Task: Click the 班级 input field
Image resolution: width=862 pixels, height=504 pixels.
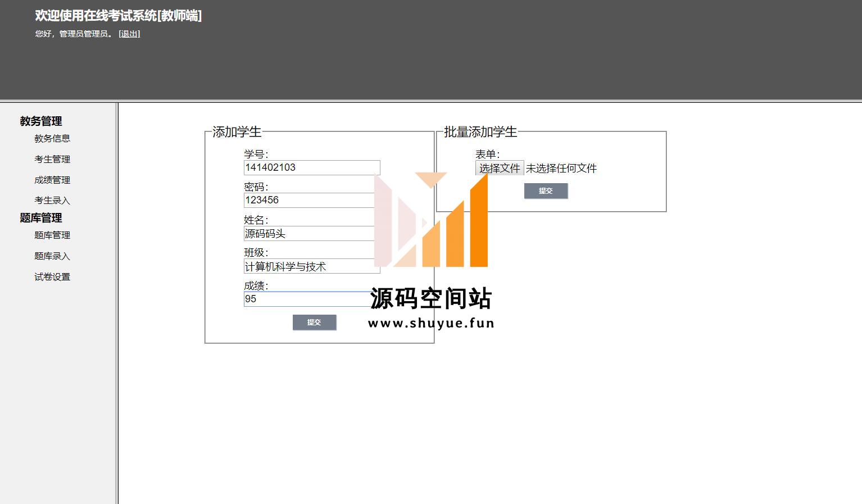Action: coord(312,266)
